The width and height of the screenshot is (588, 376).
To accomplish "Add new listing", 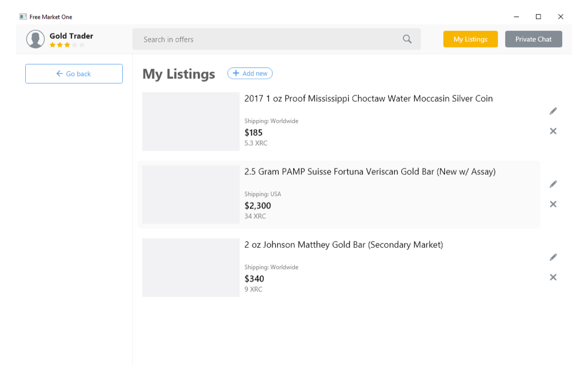I will coord(250,74).
